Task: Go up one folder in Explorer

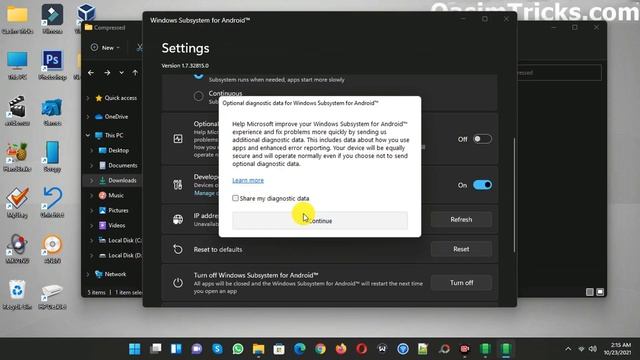Action: point(135,73)
